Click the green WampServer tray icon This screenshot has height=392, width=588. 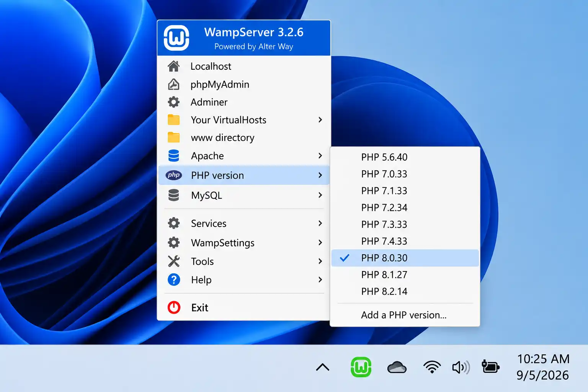pos(361,367)
